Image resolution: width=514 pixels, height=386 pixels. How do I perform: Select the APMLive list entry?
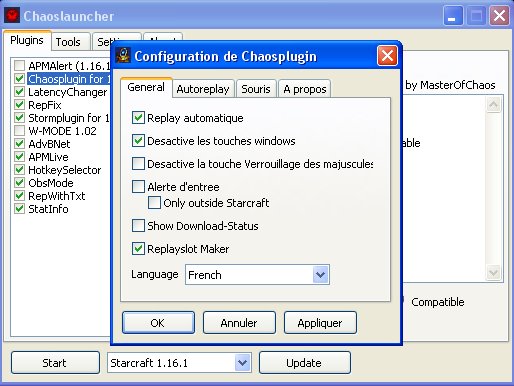point(48,157)
